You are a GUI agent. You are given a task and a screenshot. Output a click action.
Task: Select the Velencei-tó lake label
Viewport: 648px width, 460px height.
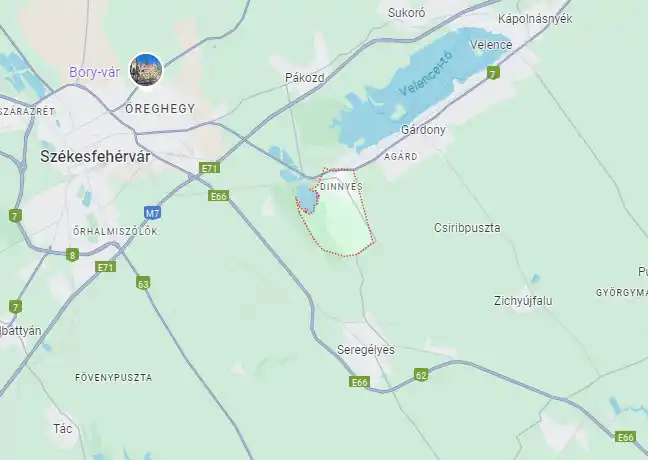tap(426, 74)
